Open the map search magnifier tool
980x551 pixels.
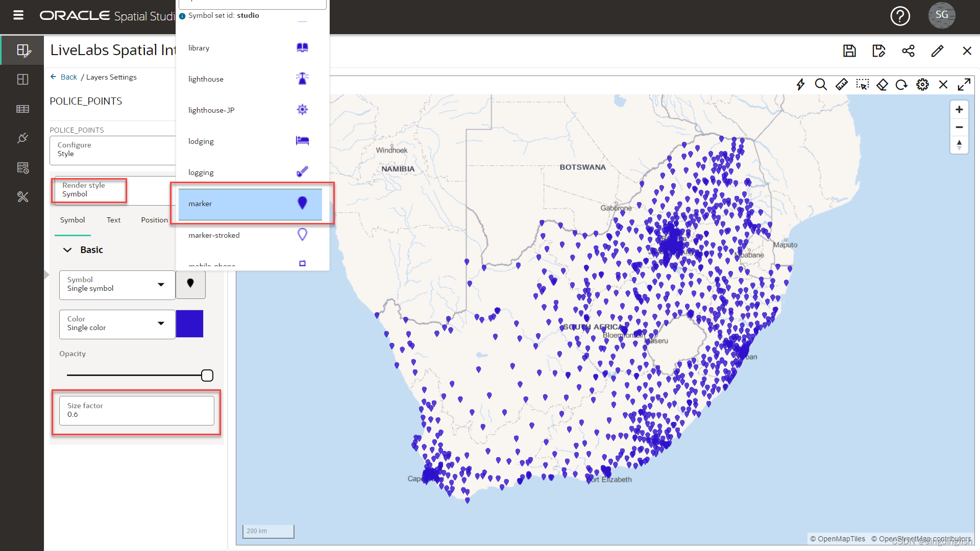[x=821, y=85]
